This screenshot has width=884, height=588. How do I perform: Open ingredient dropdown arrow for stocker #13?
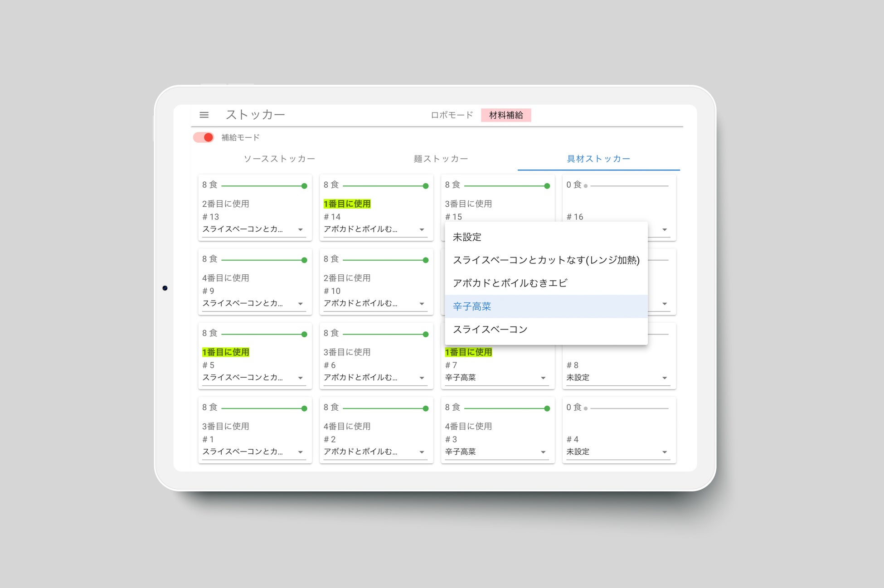[x=300, y=230]
